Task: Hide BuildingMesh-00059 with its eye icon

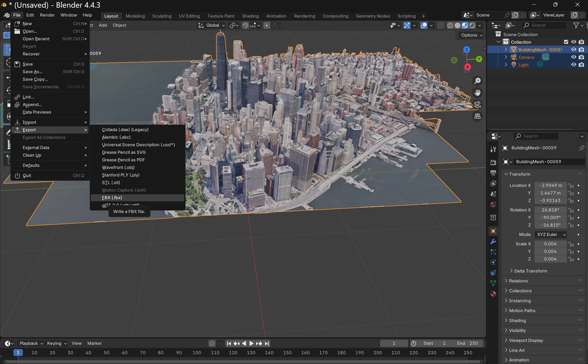Action: (574, 49)
